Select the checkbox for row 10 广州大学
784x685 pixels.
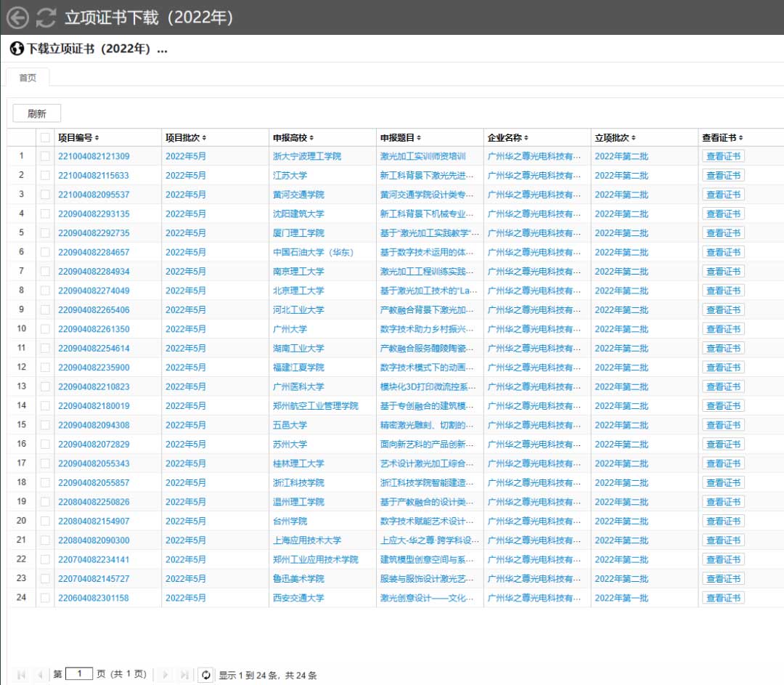tap(45, 329)
